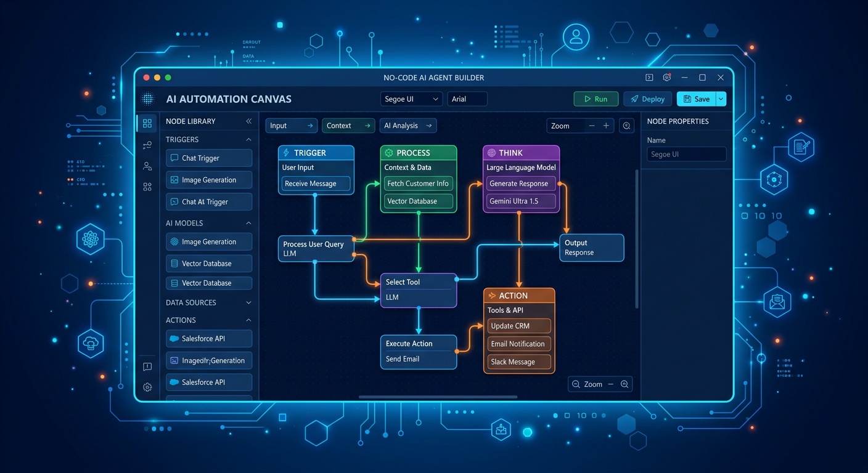This screenshot has height=473, width=868.
Task: Click the NODE PROPERTIES heading
Action: [678, 121]
